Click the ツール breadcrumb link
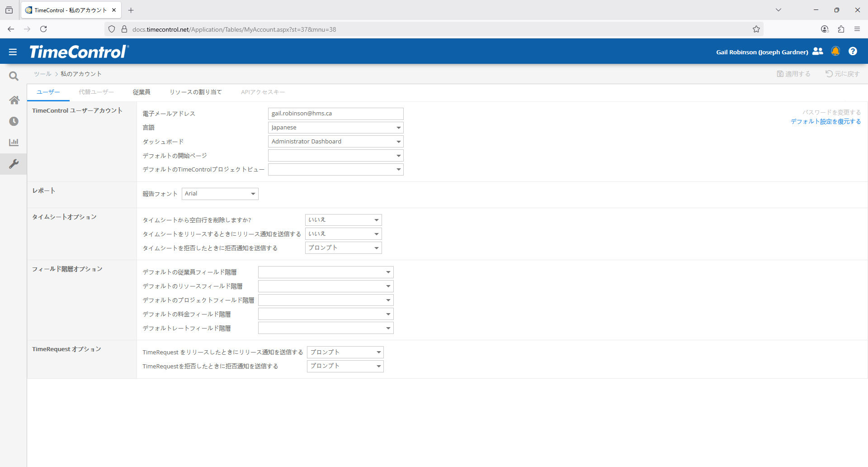The image size is (868, 467). pyautogui.click(x=42, y=74)
